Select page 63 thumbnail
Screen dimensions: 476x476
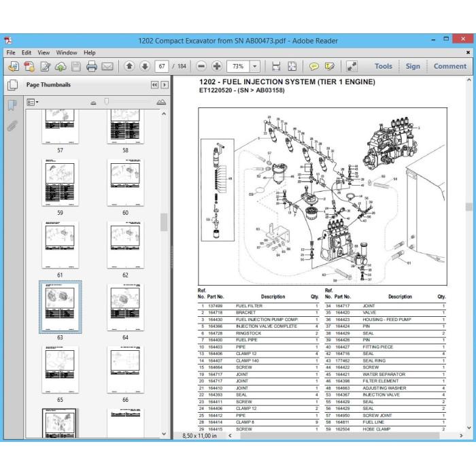60,307
